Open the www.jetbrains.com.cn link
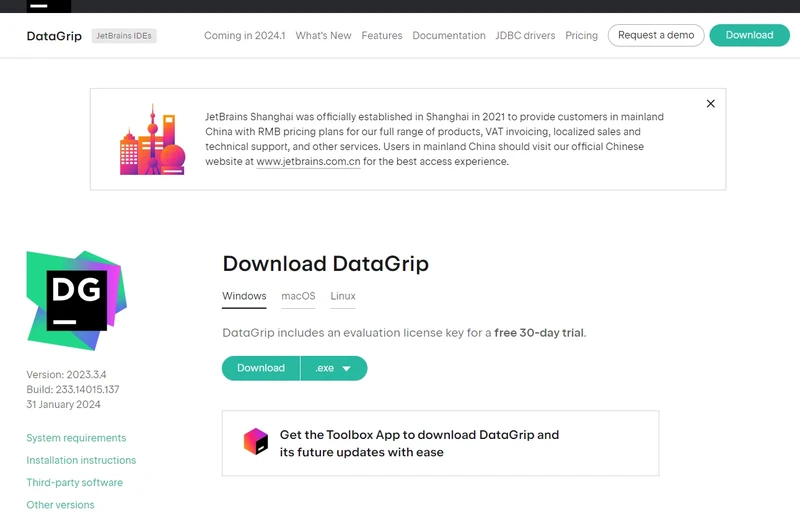The height and width of the screenshot is (527, 800). point(308,162)
